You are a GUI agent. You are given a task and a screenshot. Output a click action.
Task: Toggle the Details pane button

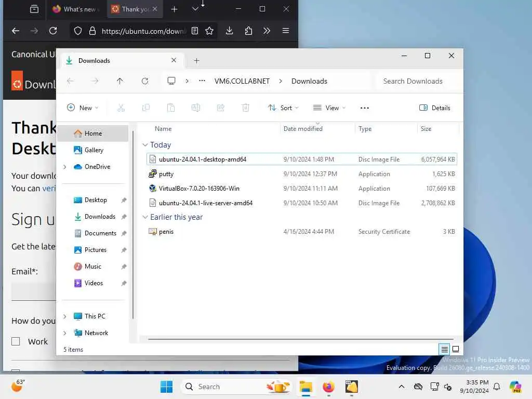coord(435,108)
